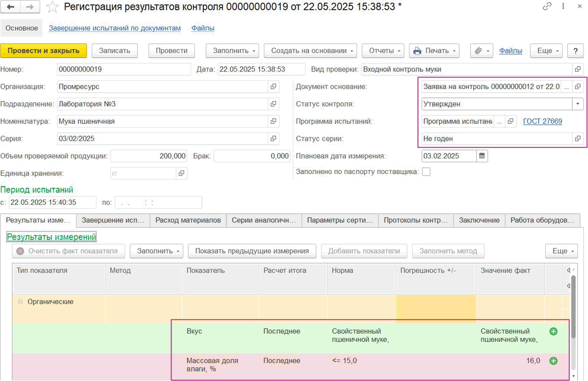The image size is (588, 381).
Task: Open the Протоколы контр... tab
Action: click(x=416, y=220)
